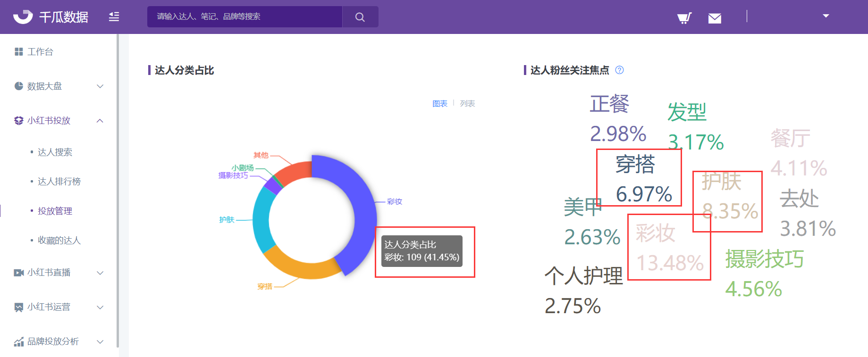Expand the 小红书运营 menu chevron
Screen dimensions: 868x357
click(100, 307)
